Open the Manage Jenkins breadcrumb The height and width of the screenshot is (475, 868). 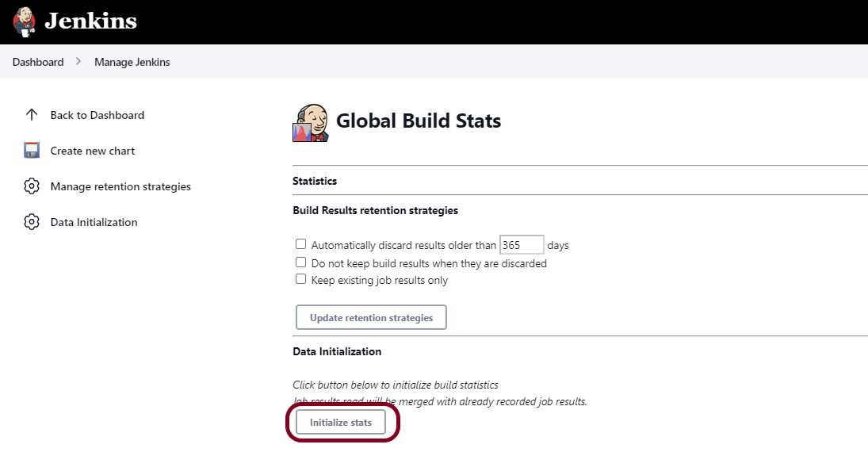pos(132,62)
